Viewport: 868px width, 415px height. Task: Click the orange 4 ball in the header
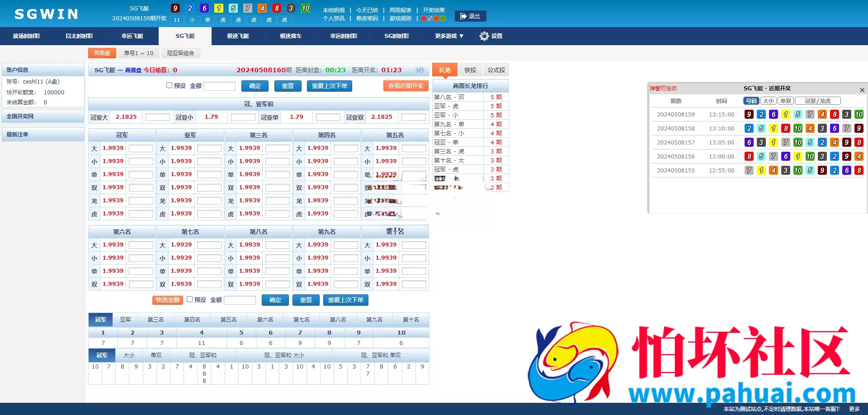(x=262, y=8)
